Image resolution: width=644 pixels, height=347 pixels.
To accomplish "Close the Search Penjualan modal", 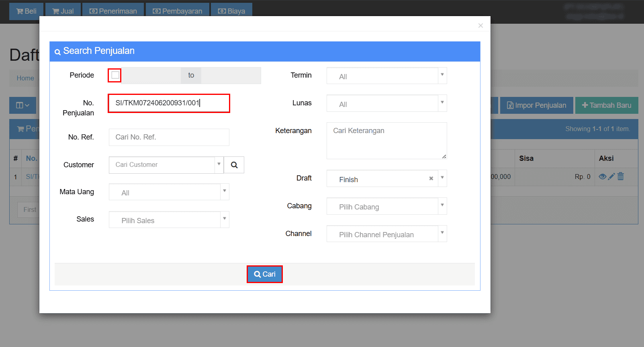I will click(480, 26).
